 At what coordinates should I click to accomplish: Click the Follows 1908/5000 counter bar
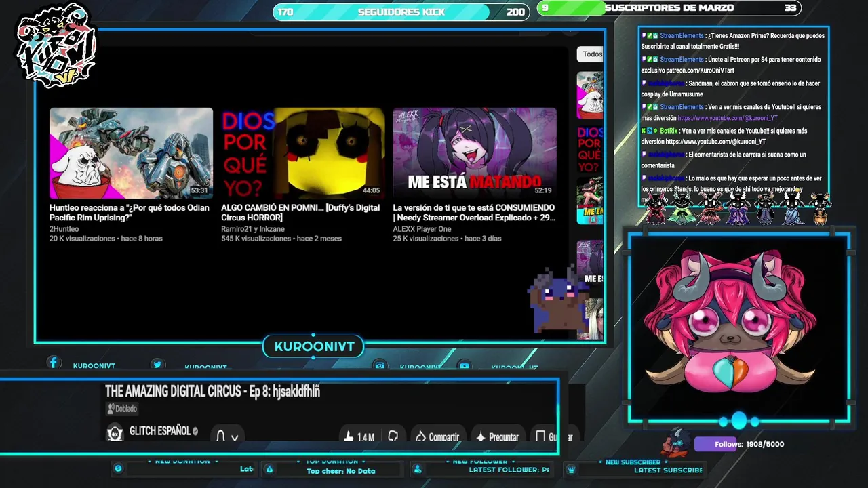(x=739, y=445)
